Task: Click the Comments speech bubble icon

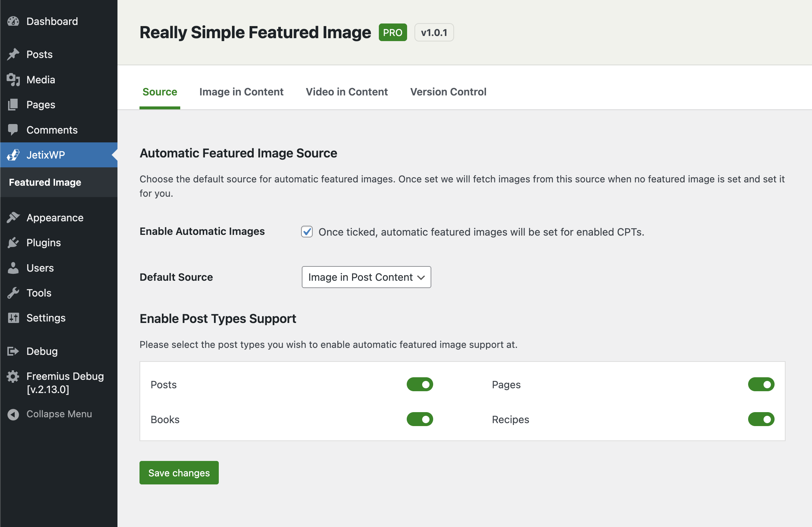Action: coord(13,130)
